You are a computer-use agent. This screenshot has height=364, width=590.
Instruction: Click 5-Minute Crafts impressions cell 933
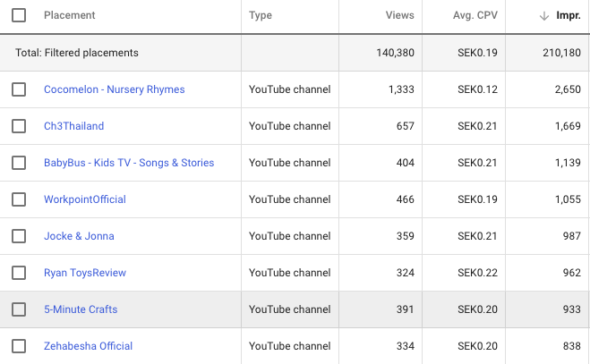(x=572, y=309)
